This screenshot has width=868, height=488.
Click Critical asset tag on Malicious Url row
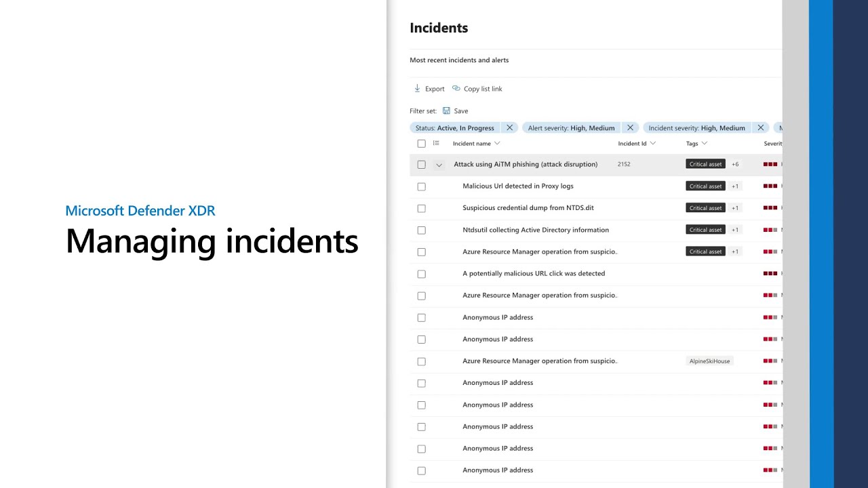tap(705, 186)
